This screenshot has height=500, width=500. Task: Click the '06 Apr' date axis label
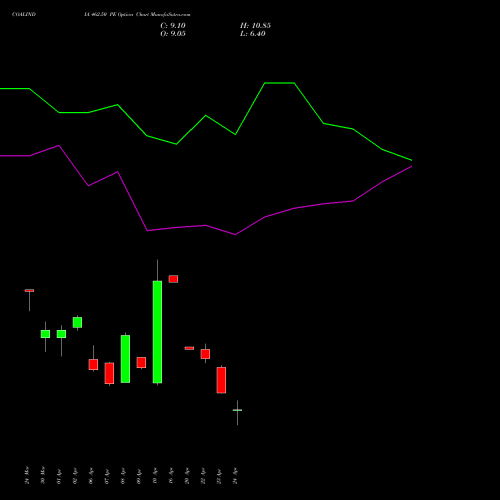click(x=91, y=476)
